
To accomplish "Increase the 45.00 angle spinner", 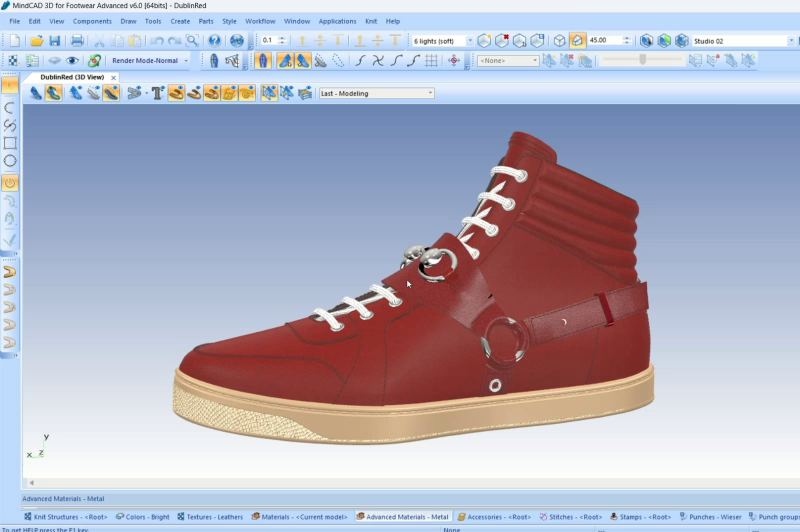I will pyautogui.click(x=627, y=38).
